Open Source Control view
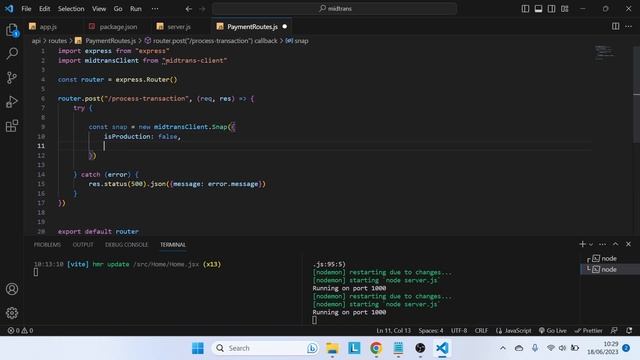640x360 pixels. click(12, 78)
